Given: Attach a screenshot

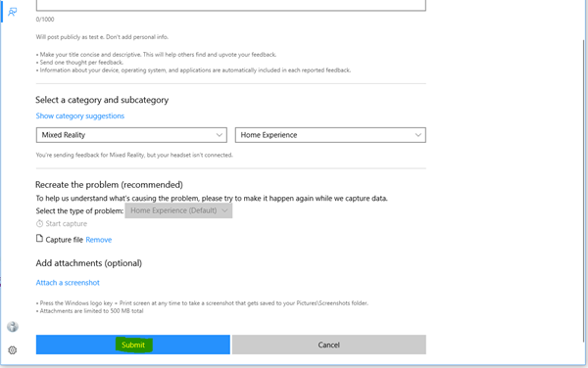Looking at the screenshot, I should coord(68,283).
